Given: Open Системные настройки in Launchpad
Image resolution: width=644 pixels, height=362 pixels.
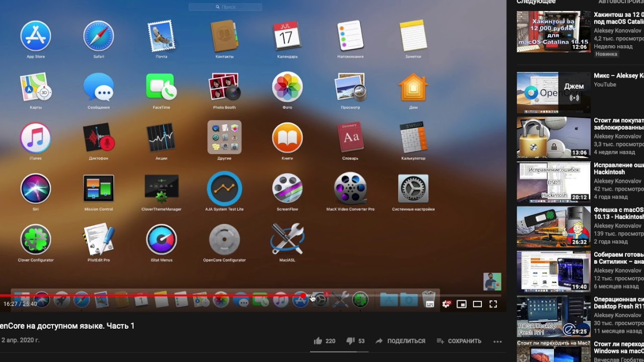Looking at the screenshot, I should [413, 189].
